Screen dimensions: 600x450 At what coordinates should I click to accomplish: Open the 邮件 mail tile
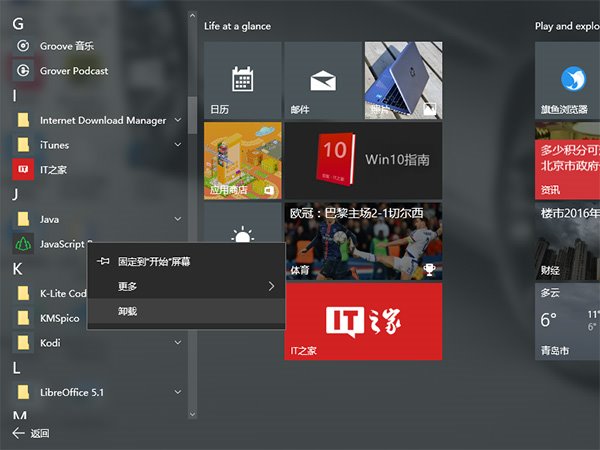click(323, 80)
